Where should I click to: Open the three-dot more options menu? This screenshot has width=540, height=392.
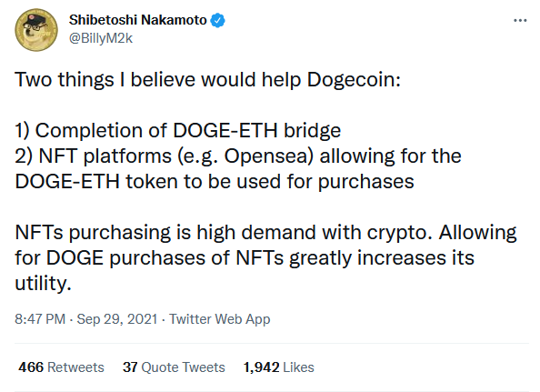tap(520, 21)
